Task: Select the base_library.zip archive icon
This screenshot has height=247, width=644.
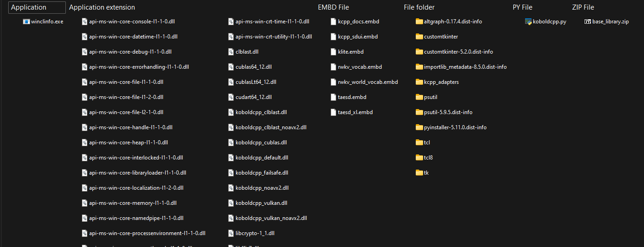Action: (588, 22)
